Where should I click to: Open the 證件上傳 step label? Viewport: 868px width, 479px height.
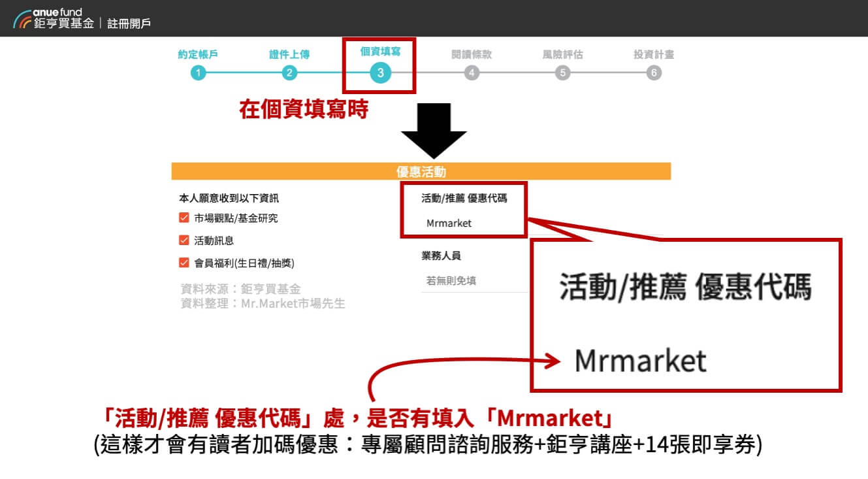click(289, 55)
